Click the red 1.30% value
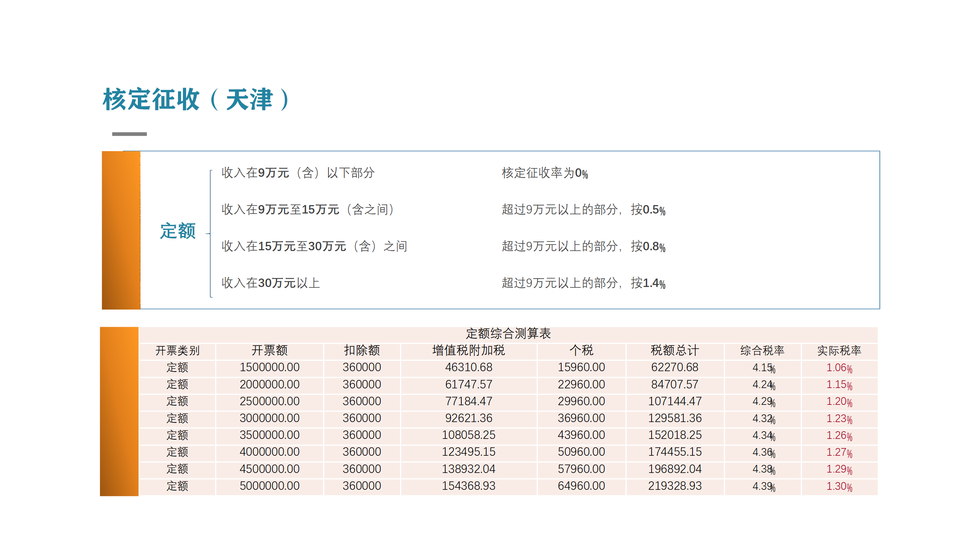Screen dimensions: 980x551 (x=839, y=486)
